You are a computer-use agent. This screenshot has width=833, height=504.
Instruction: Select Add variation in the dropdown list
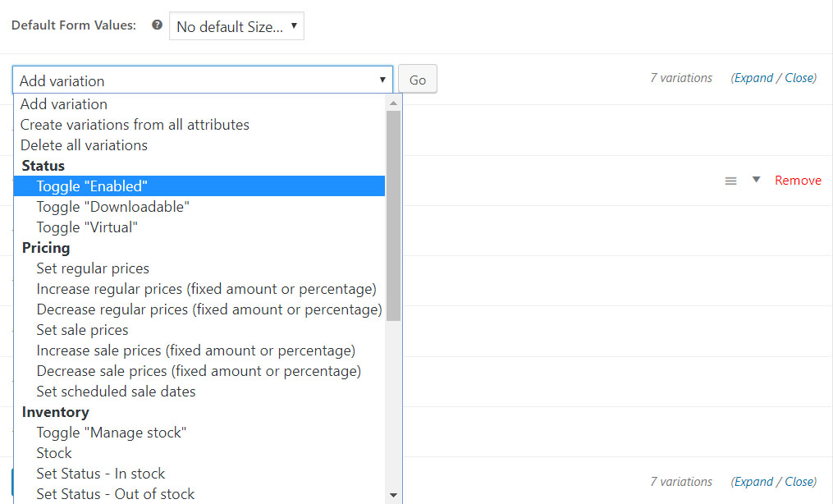[199, 104]
